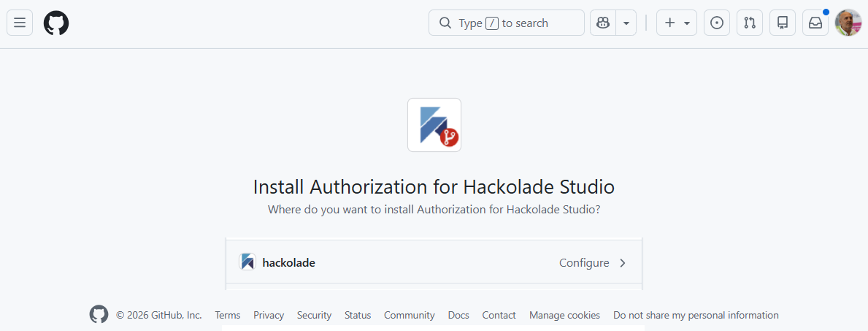
Task: Open the Repositories icon in header
Action: [x=783, y=23]
